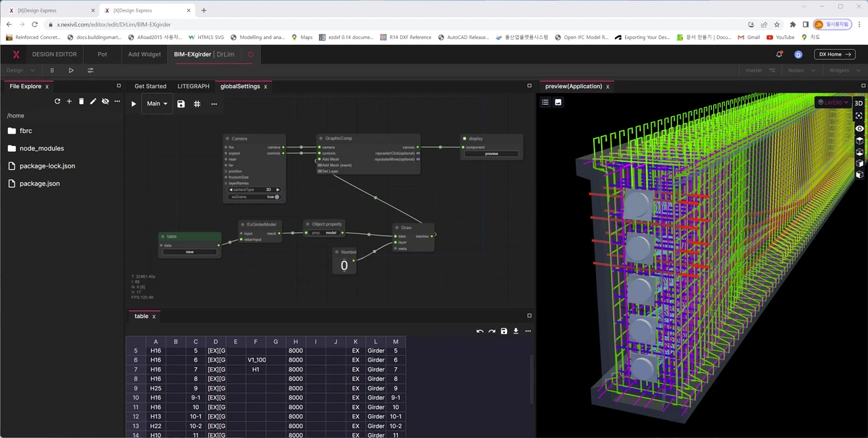The width and height of the screenshot is (868, 438).
Task: Open the user avatar D icon
Action: 799,54
